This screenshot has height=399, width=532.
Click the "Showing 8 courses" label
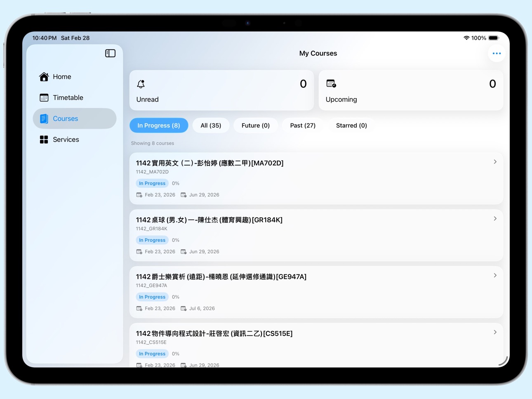(x=153, y=143)
